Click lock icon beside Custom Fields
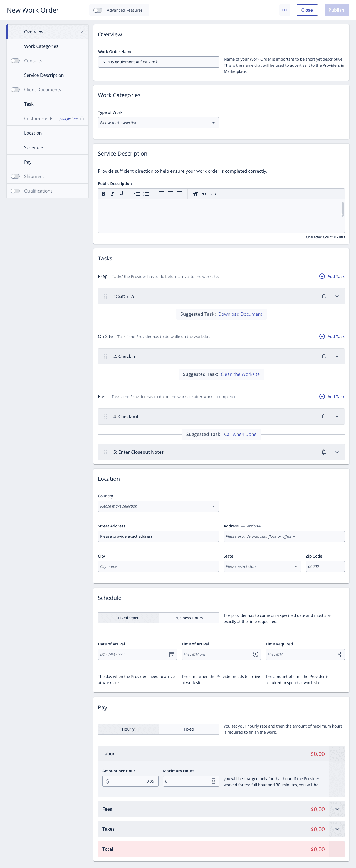Image resolution: width=356 pixels, height=868 pixels. point(82,119)
